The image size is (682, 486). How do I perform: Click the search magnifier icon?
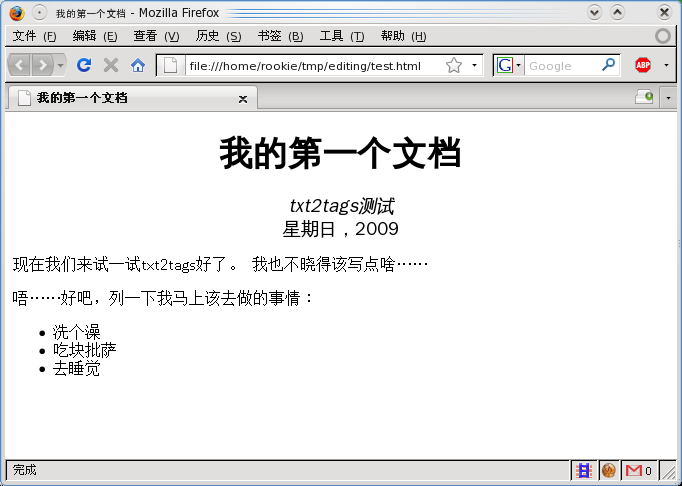[609, 65]
